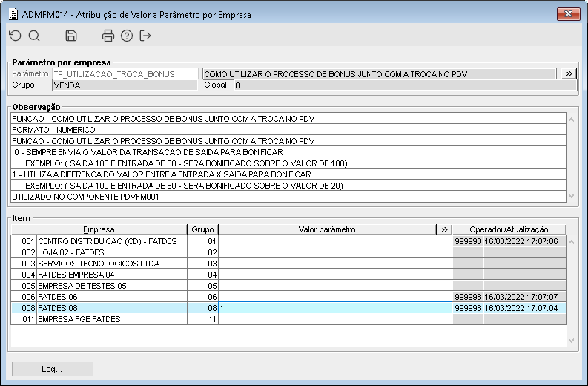The height and width of the screenshot is (386, 588).
Task: Select row FATDES 08 company name
Action: click(x=112, y=308)
